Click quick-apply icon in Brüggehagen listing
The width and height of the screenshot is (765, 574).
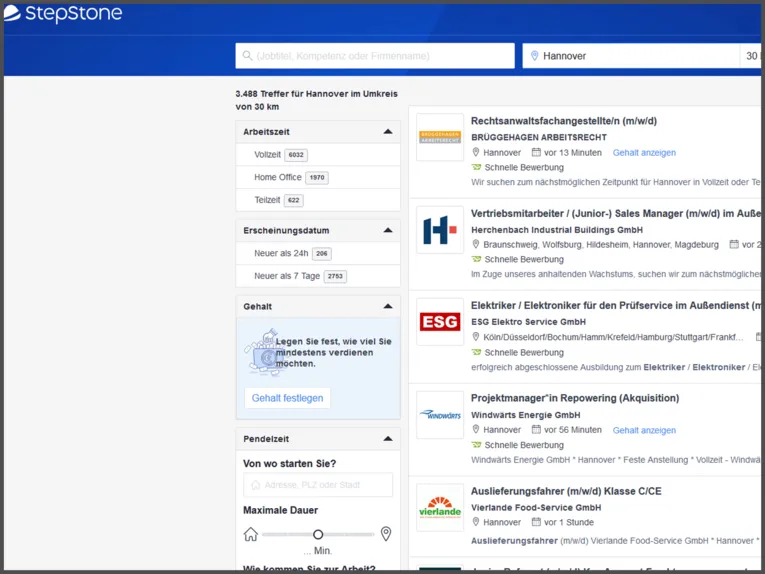(476, 167)
